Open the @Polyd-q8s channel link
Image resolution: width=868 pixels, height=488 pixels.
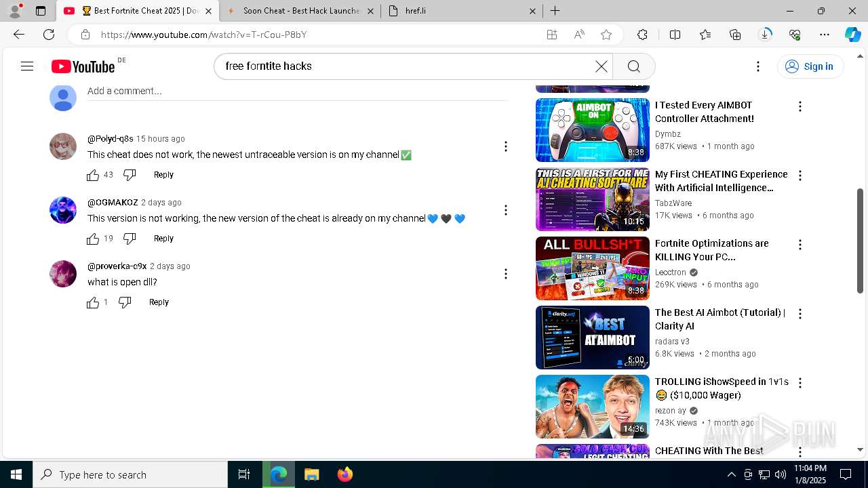[x=111, y=139]
